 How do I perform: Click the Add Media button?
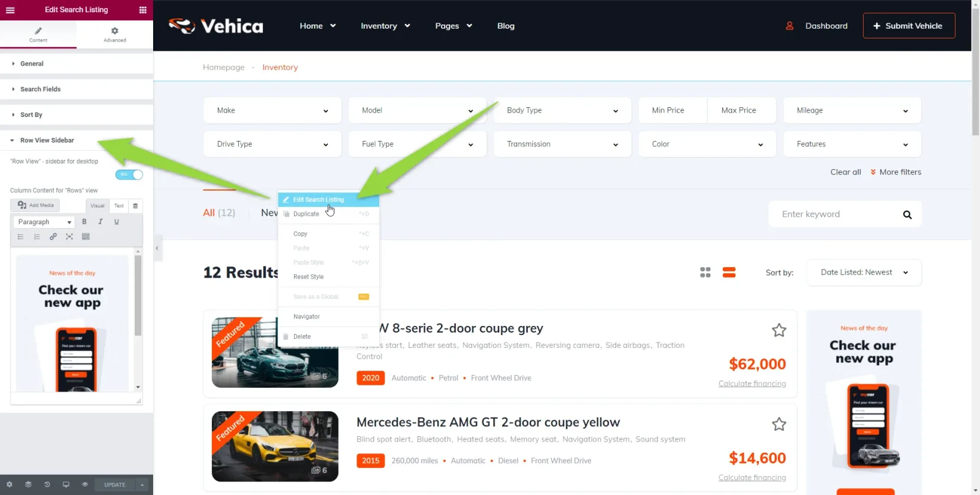point(36,205)
